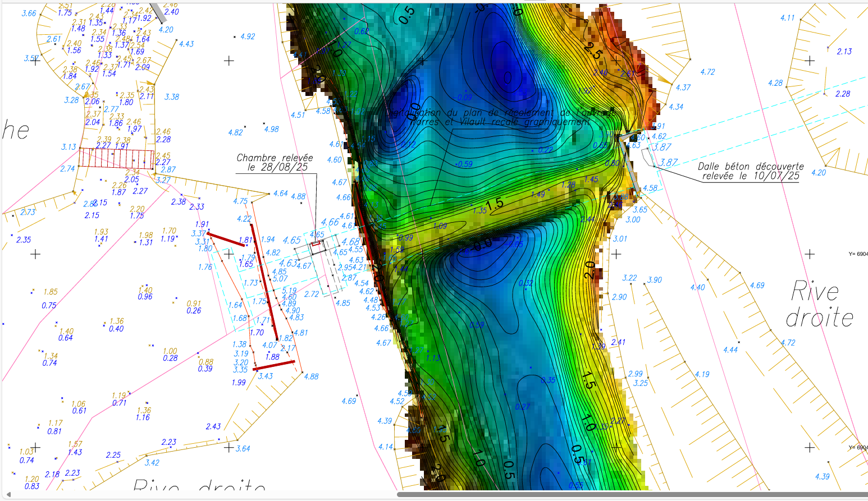Image resolution: width=868 pixels, height=501 pixels.
Task: Click the scroll-left arrow at bottom-left corner
Action: tap(8, 494)
